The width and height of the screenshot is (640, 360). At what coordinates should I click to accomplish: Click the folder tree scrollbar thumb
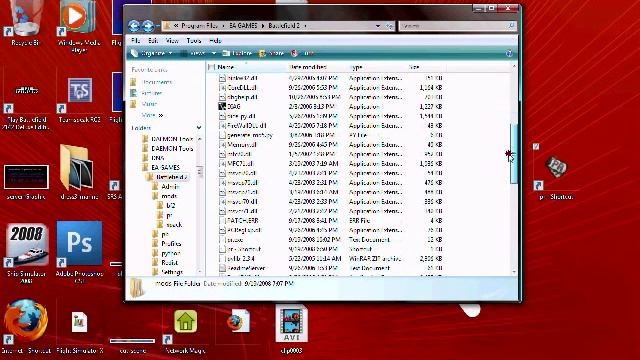[200, 171]
